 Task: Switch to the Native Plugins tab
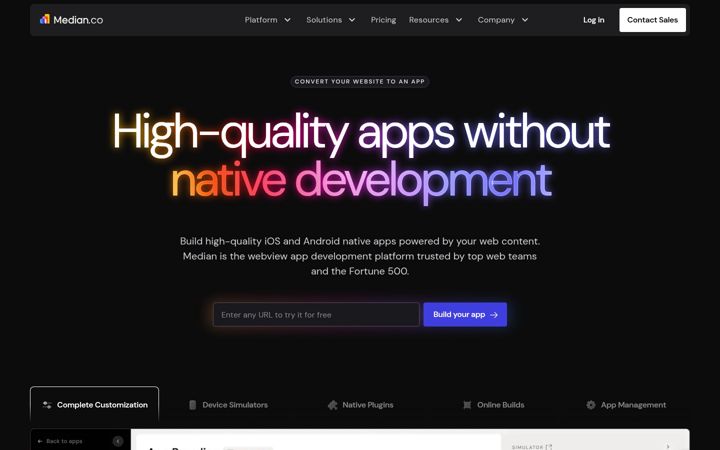[360, 405]
